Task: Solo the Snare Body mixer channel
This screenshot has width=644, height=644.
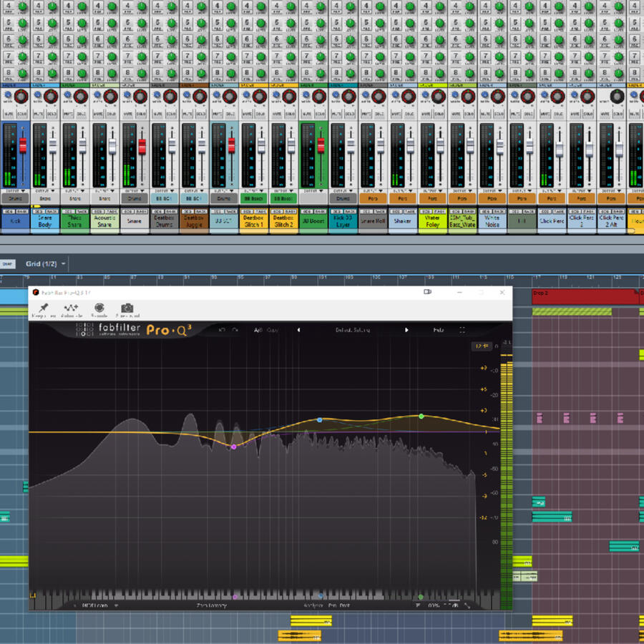Action: pyautogui.click(x=52, y=114)
